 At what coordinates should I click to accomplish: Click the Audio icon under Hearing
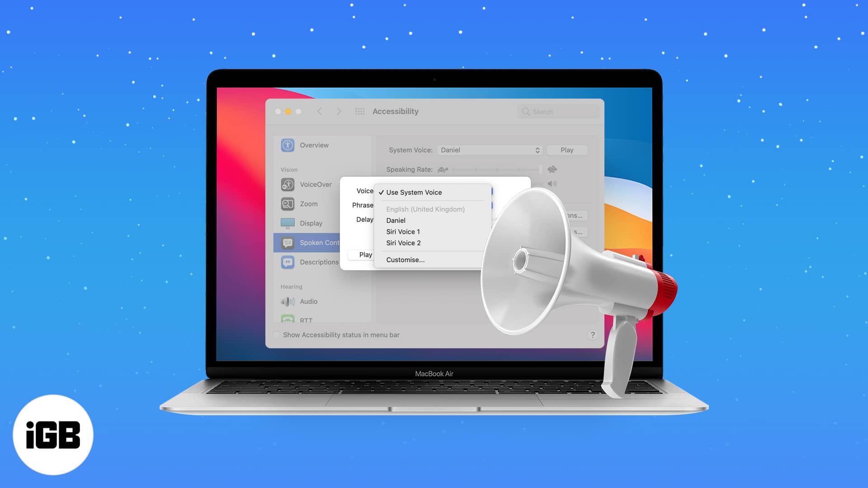point(288,301)
